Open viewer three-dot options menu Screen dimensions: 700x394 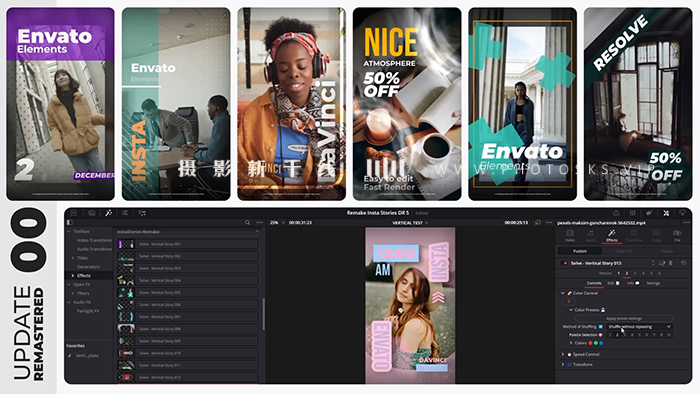549,222
